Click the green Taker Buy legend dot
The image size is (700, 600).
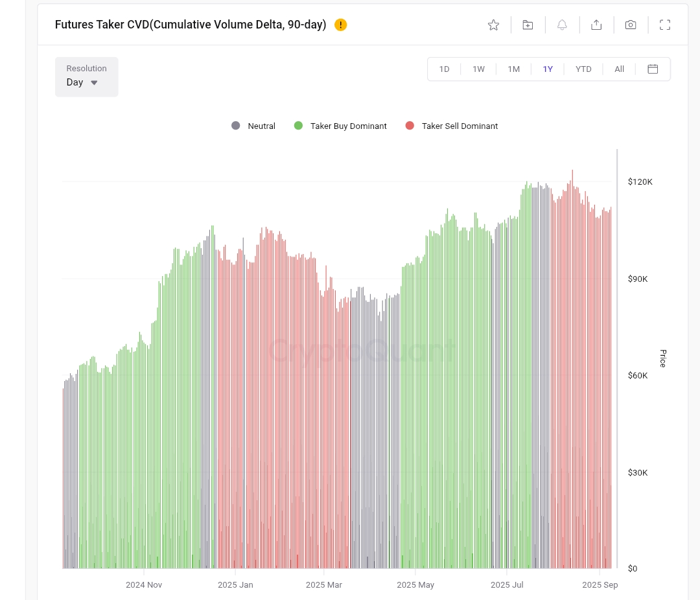[298, 126]
